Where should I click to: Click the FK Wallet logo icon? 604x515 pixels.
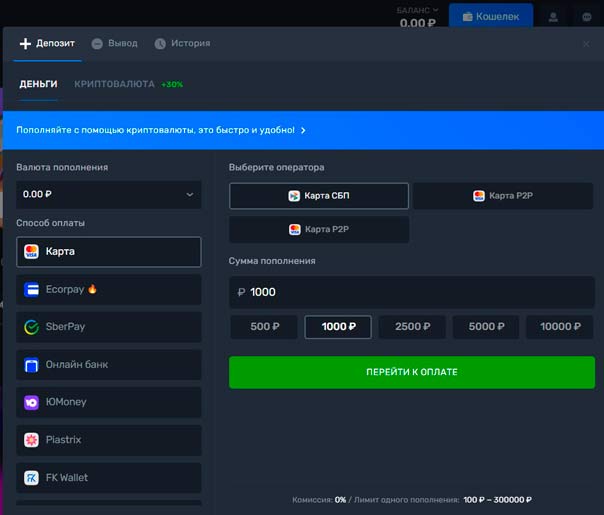click(32, 478)
